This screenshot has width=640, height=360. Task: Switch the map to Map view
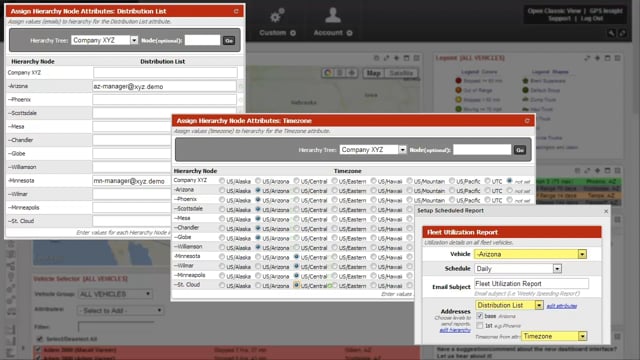373,73
